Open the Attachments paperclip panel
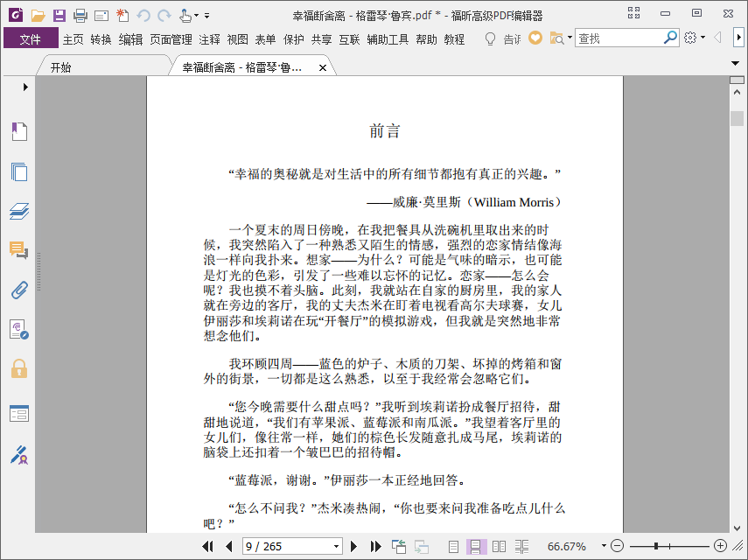Screen dimensions: 748x560 pyautogui.click(x=19, y=290)
